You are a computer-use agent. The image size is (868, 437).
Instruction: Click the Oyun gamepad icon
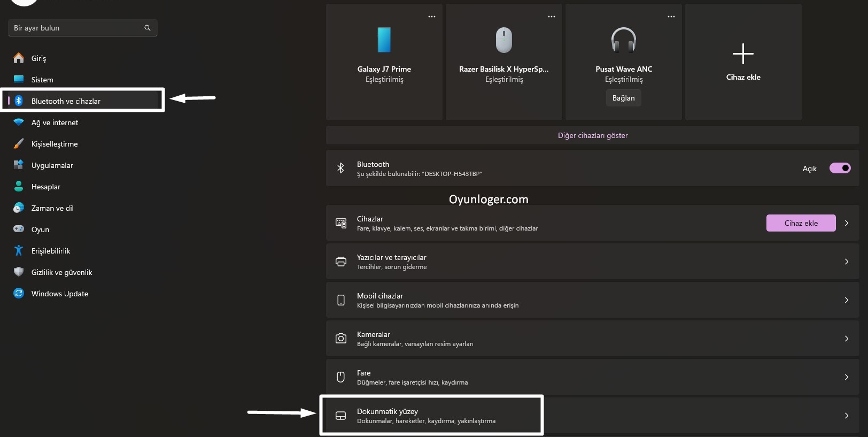[x=19, y=229]
